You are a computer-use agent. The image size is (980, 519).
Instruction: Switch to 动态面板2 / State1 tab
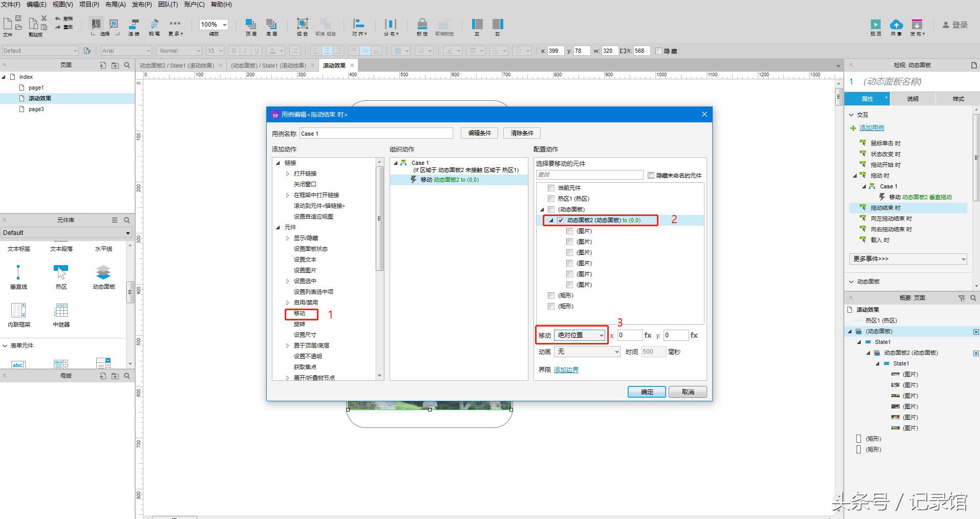pos(177,66)
